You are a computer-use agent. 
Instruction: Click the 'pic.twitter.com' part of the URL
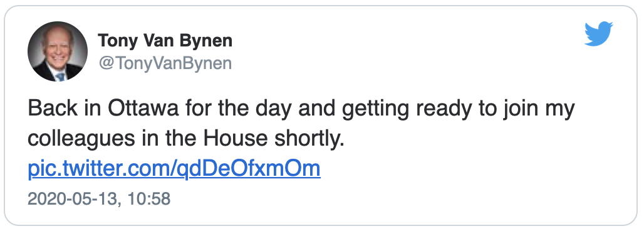98,169
